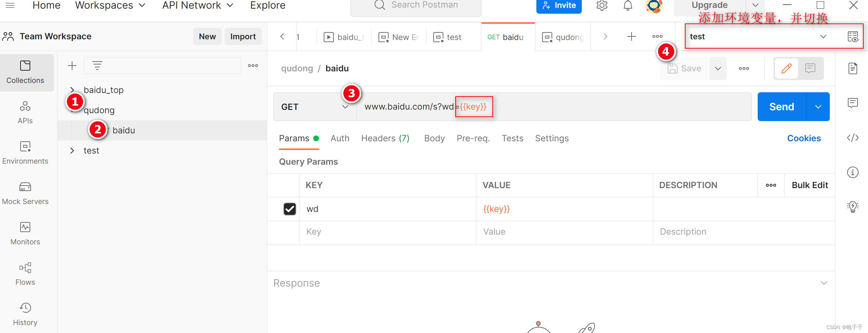Open the Documentation icon in the right sidebar
The width and height of the screenshot is (868, 333).
coord(853,68)
